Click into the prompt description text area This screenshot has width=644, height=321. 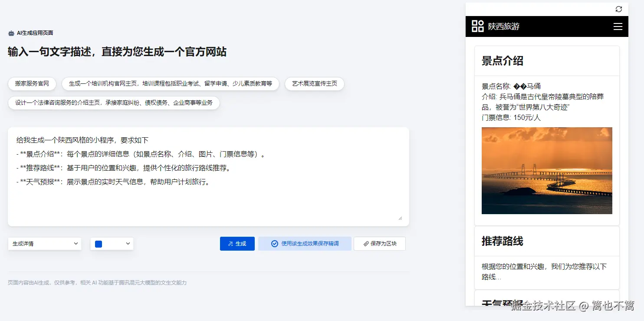pos(208,176)
